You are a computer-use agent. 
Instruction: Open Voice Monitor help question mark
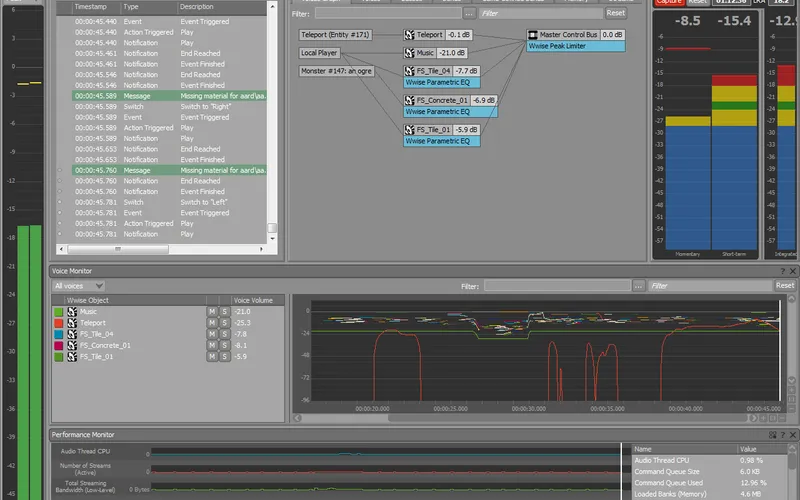click(783, 271)
